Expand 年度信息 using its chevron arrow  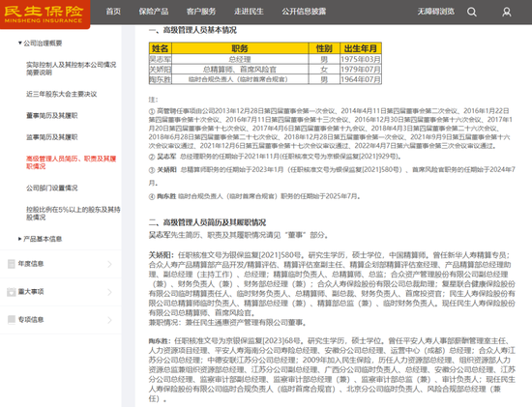pos(109,264)
